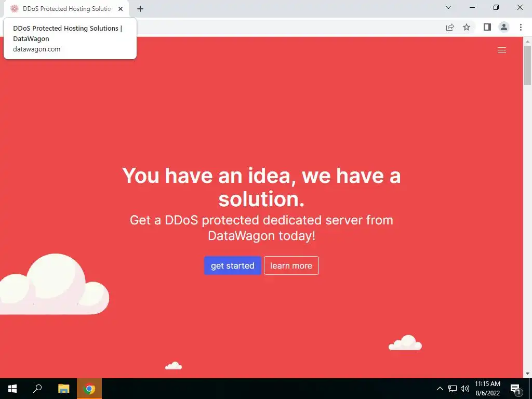
Task: Minimize the Chrome window
Action: click(x=472, y=7)
